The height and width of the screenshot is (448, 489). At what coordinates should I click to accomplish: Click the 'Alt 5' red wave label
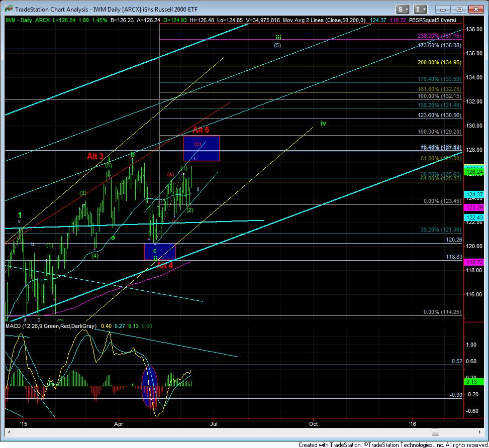point(201,130)
